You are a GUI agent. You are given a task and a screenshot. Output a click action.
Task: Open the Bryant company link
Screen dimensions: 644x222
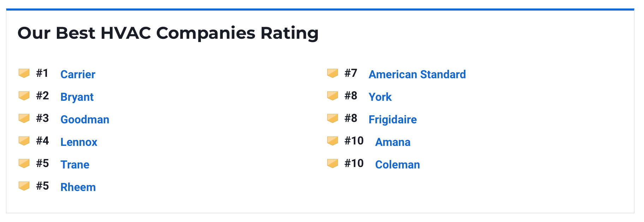[77, 97]
